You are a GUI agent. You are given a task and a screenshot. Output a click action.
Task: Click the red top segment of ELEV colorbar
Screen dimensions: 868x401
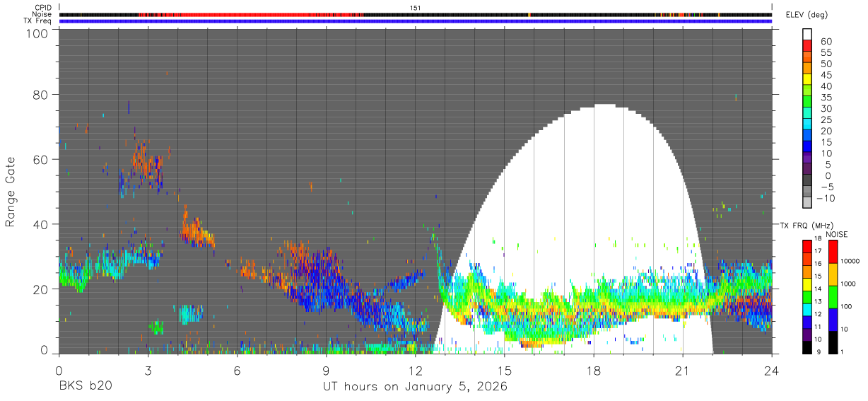808,45
